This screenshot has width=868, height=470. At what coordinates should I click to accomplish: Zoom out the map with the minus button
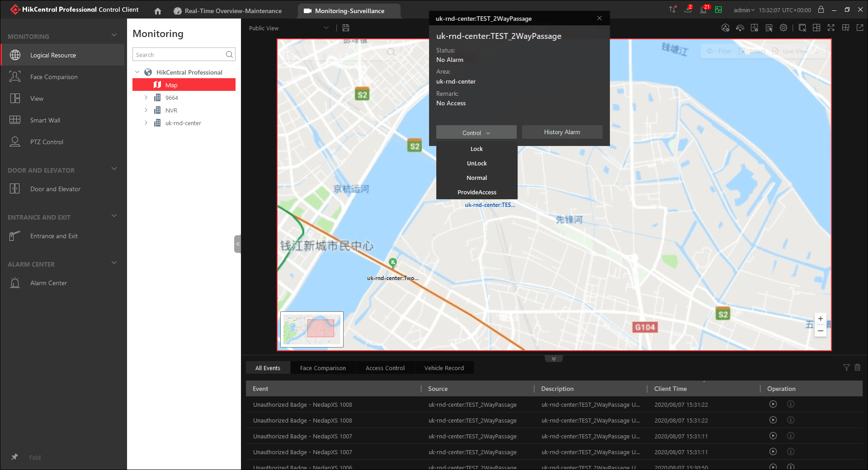[821, 331]
